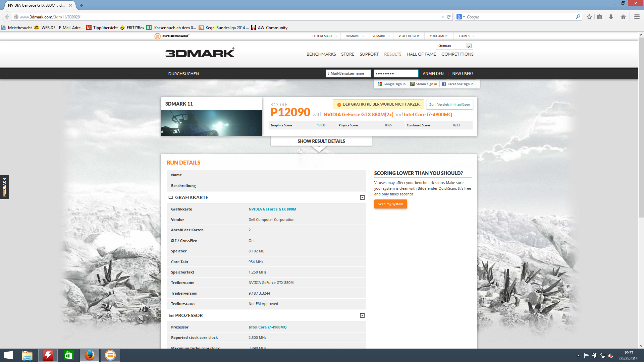
Task: Click the browser back arrow button
Action: click(x=7, y=17)
